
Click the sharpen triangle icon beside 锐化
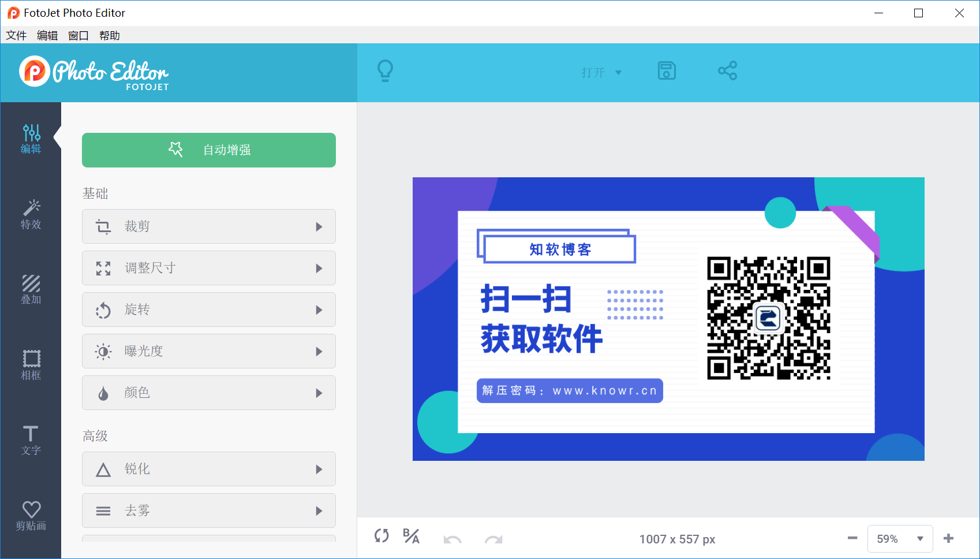point(103,469)
